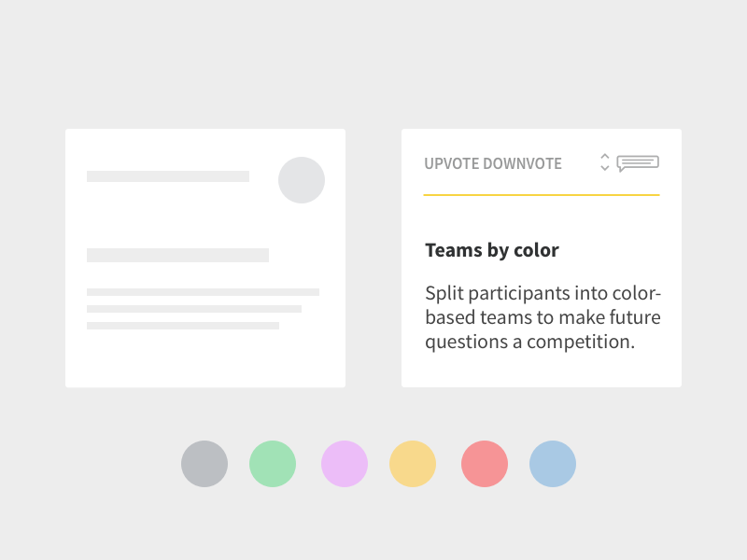Pick the yellow team color circle

413,464
